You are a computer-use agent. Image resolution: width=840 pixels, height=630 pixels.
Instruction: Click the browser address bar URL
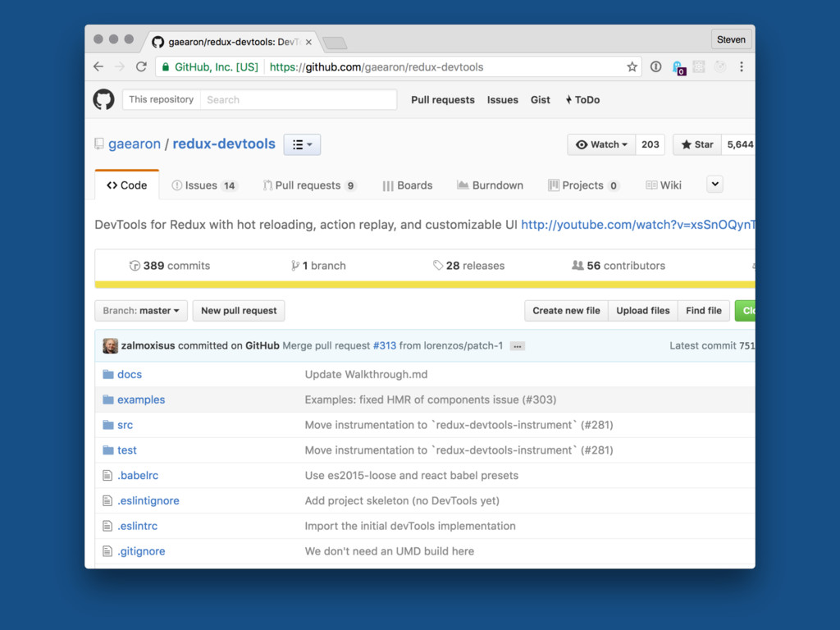tap(377, 67)
